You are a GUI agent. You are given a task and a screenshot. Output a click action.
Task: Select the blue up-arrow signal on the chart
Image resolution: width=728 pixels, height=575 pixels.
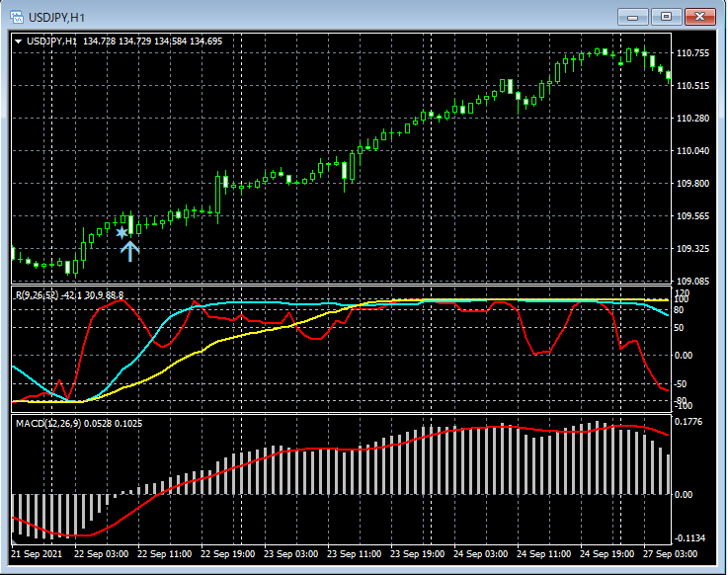coord(130,251)
